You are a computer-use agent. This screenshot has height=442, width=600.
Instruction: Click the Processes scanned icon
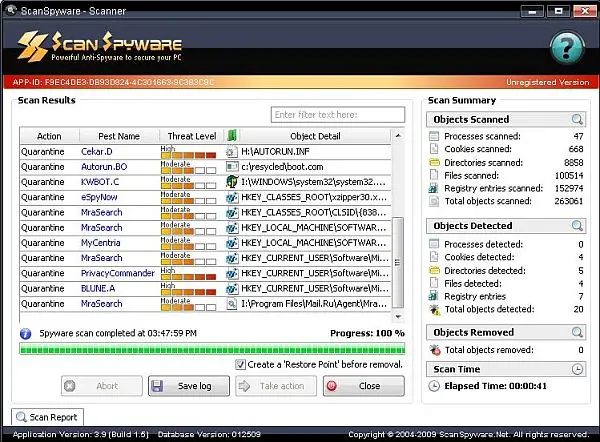[434, 136]
